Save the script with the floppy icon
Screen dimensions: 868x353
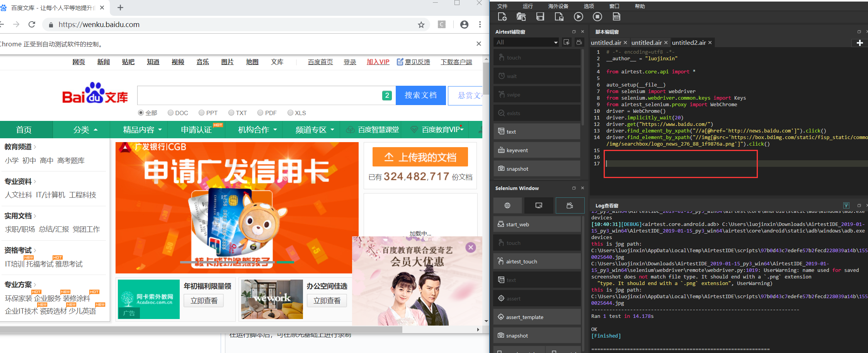point(540,17)
